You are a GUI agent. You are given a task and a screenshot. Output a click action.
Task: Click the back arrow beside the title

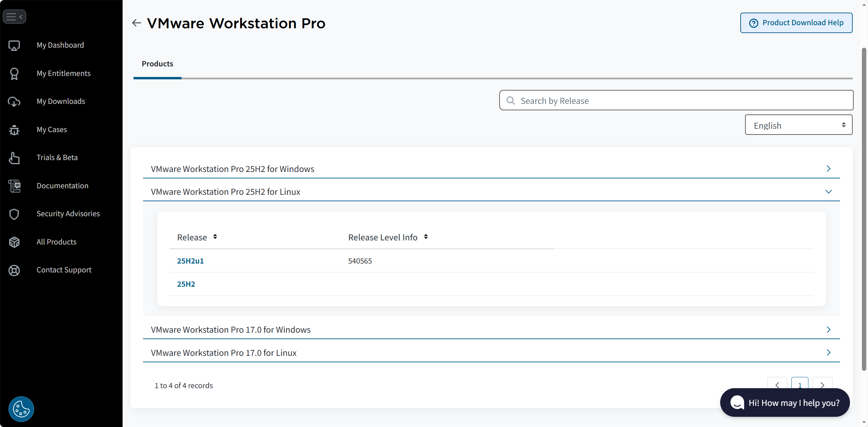tap(137, 23)
